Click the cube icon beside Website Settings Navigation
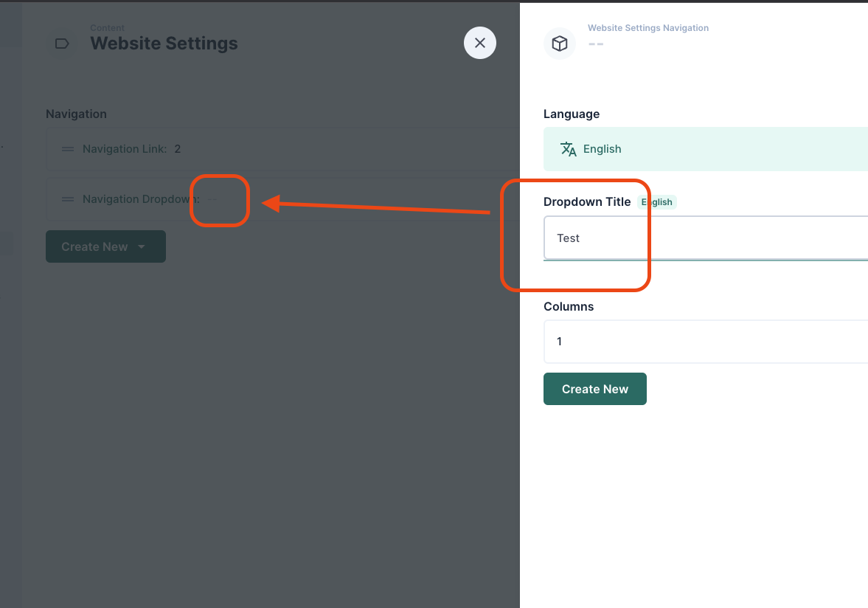The height and width of the screenshot is (608, 868). pyautogui.click(x=560, y=44)
